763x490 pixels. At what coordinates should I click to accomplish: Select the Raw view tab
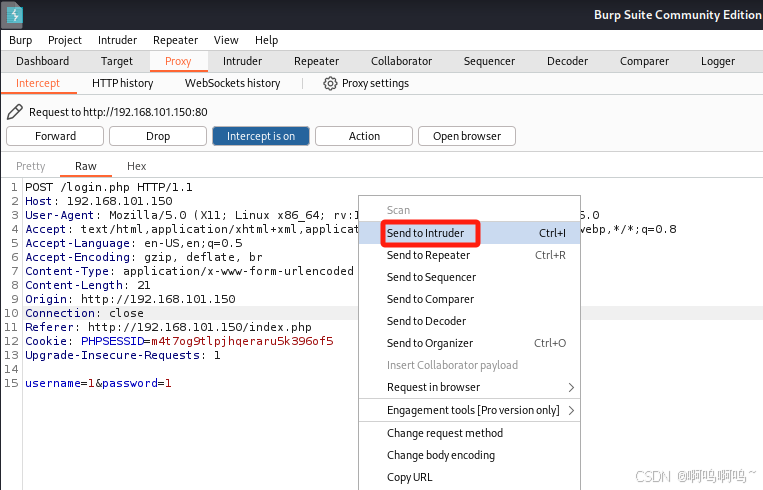pos(86,166)
